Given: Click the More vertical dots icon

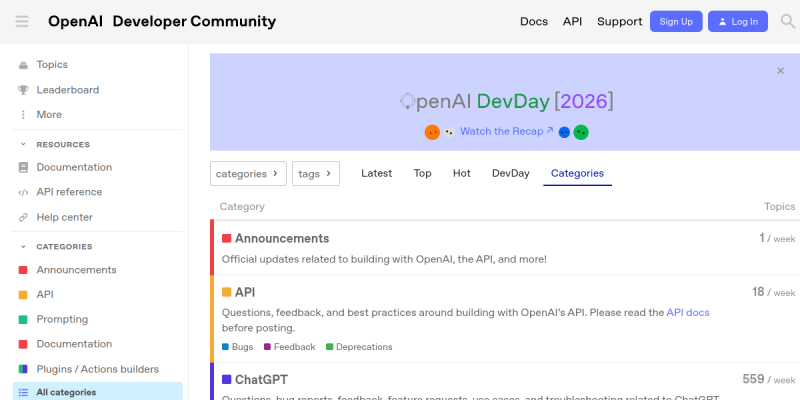Looking at the screenshot, I should (23, 115).
